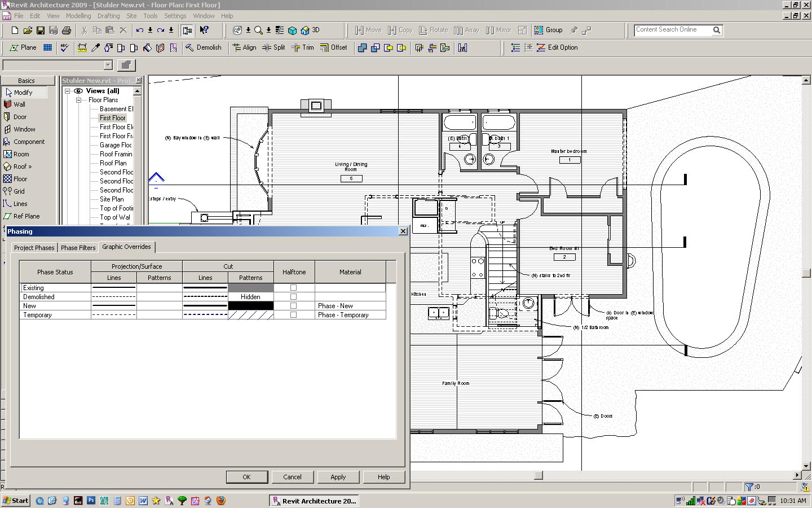Collapse the Floor Plans tree node
Image resolution: width=812 pixels, height=508 pixels.
click(79, 100)
